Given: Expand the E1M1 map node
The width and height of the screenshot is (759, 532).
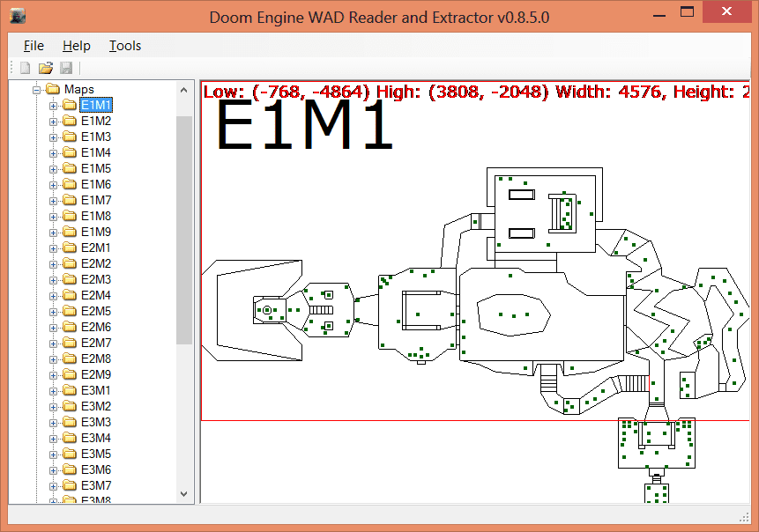Looking at the screenshot, I should (53, 106).
